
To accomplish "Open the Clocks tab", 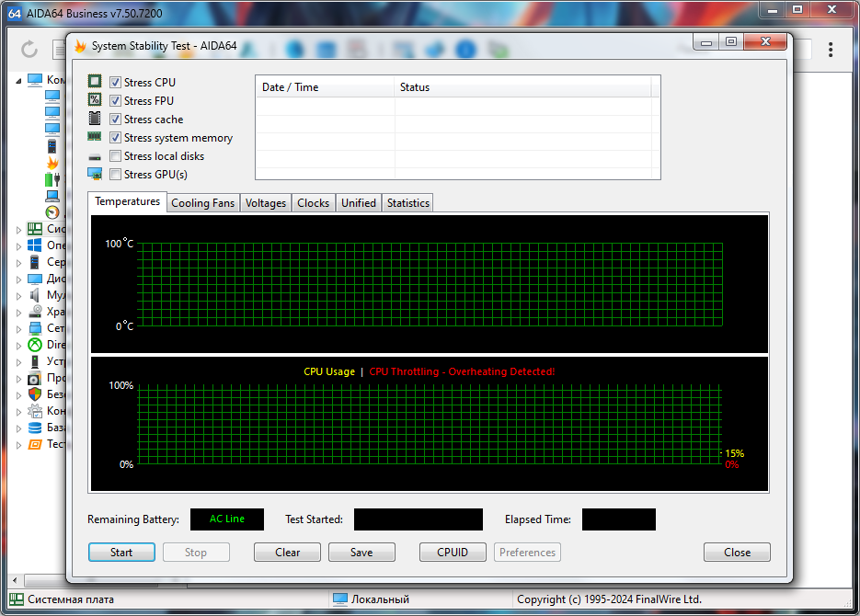I will click(x=313, y=203).
